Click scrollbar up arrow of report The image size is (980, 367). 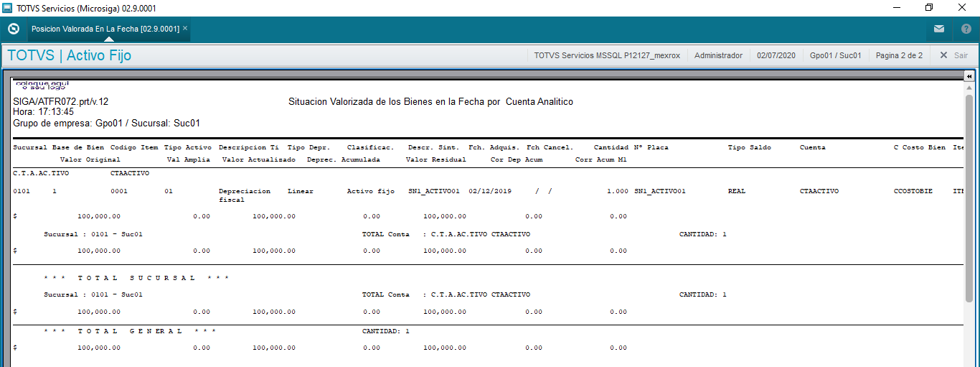coord(969,87)
